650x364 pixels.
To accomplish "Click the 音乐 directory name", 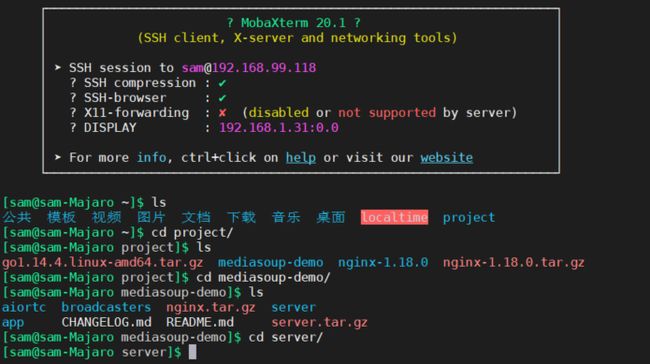I will (x=286, y=217).
